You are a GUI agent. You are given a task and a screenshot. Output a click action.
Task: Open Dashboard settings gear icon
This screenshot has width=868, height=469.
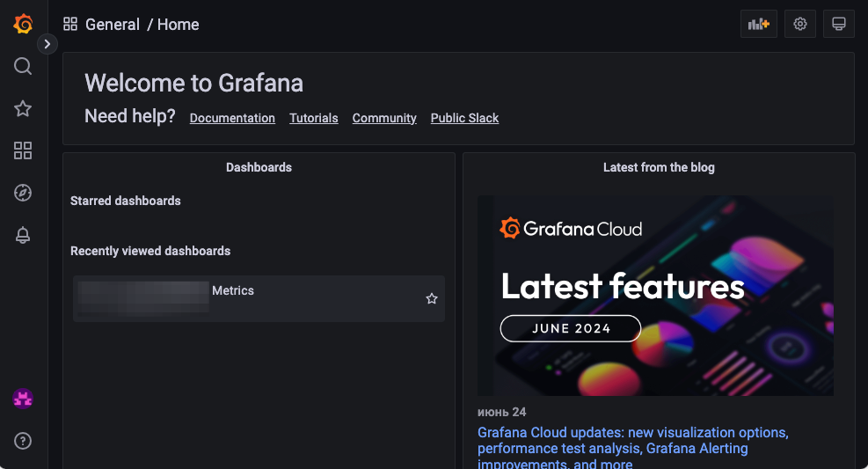click(800, 24)
